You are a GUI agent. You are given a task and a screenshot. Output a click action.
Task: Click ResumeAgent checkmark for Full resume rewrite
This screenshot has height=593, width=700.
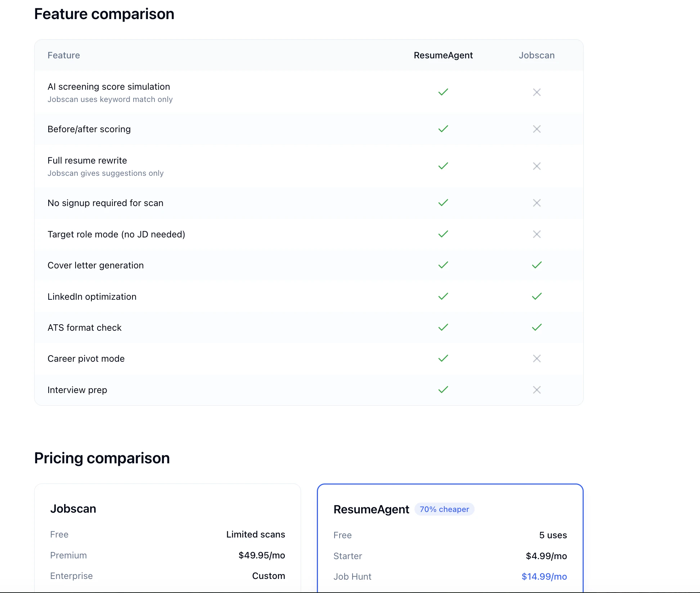[x=443, y=166]
